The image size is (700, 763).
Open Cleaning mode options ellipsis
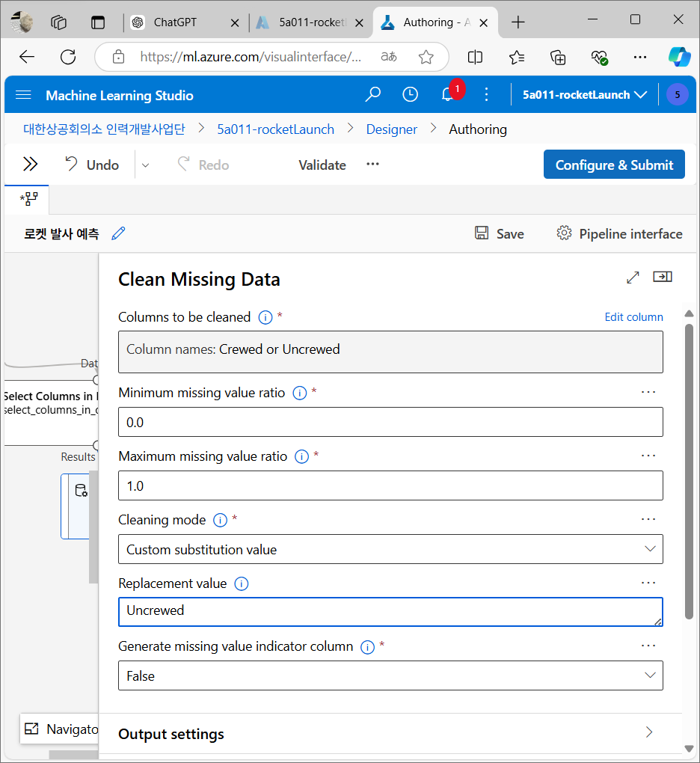tap(648, 519)
